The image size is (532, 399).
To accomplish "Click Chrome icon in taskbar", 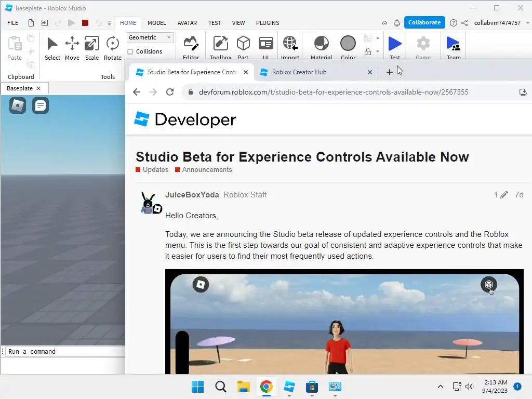I will 267,387.
